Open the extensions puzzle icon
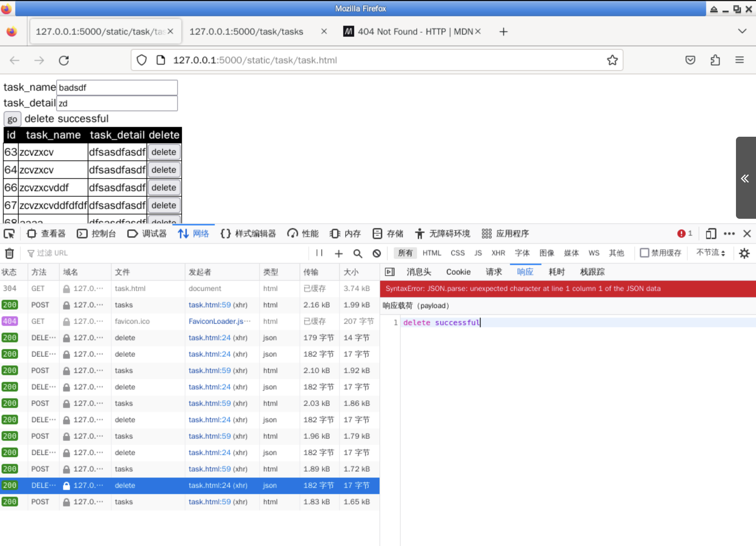Viewport: 756px width, 546px height. point(715,60)
